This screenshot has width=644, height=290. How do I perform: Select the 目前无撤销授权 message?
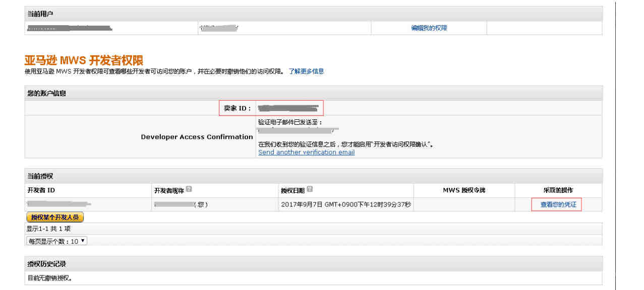(x=49, y=278)
